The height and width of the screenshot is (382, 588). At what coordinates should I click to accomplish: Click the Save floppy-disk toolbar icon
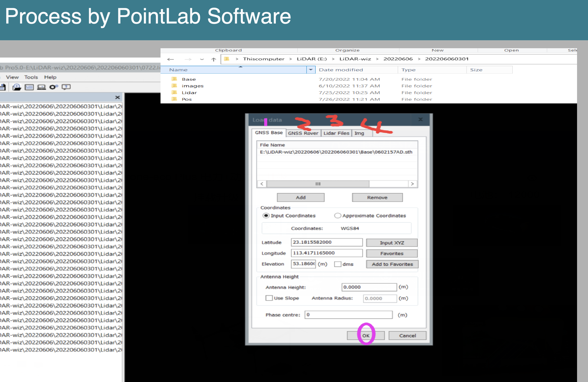[x=3, y=87]
